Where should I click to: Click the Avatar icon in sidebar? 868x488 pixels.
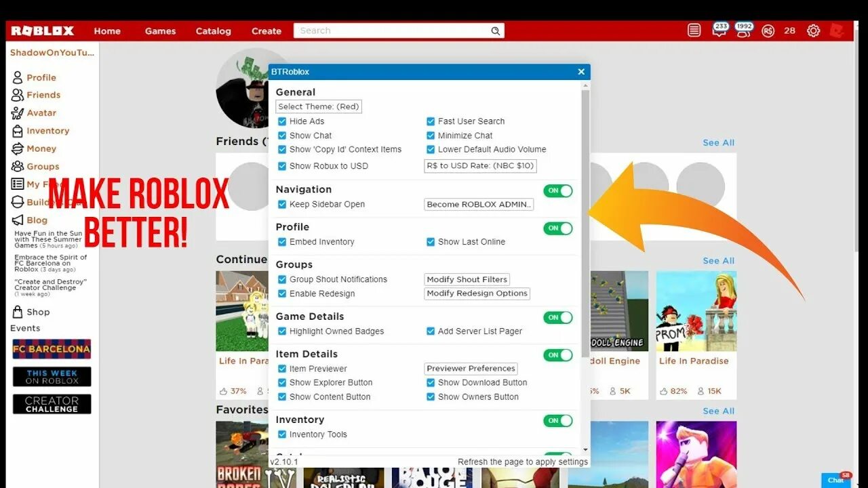click(x=18, y=113)
